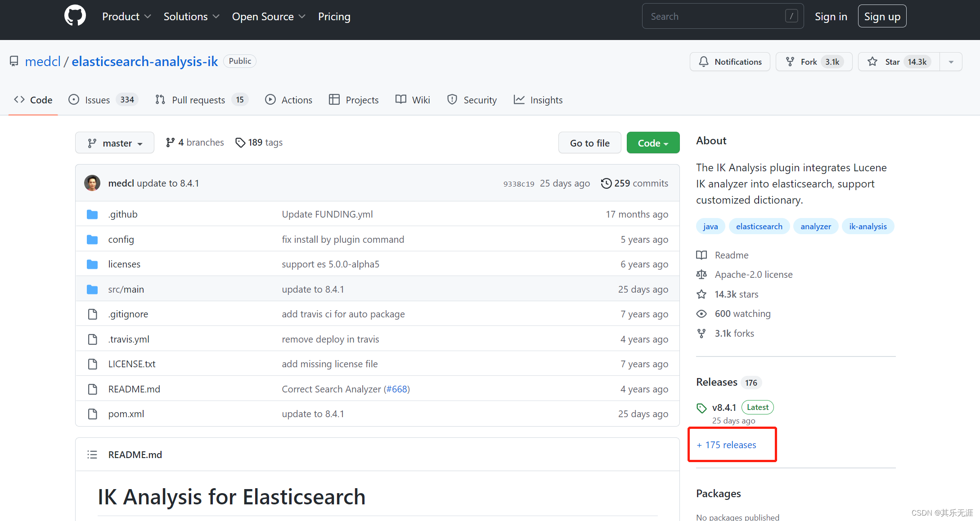The width and height of the screenshot is (980, 521).
Task: Click the file icon beside pom.xml
Action: (92, 414)
